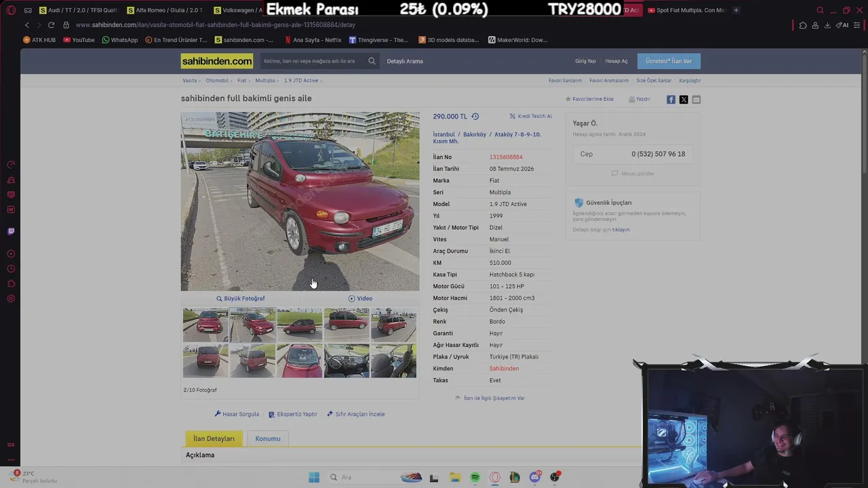Open Favori İlanlarım link
This screenshot has height=488, width=868.
(565, 81)
